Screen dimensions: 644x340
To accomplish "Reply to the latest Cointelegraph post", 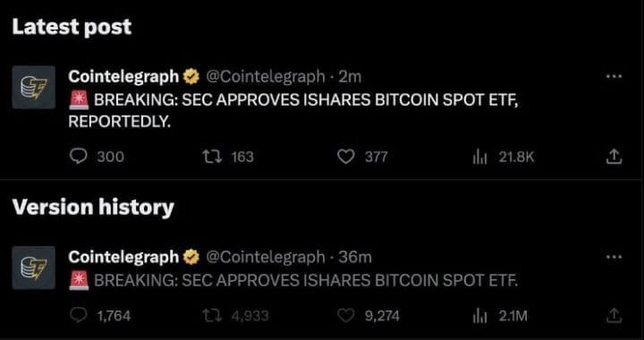I will 78,157.
